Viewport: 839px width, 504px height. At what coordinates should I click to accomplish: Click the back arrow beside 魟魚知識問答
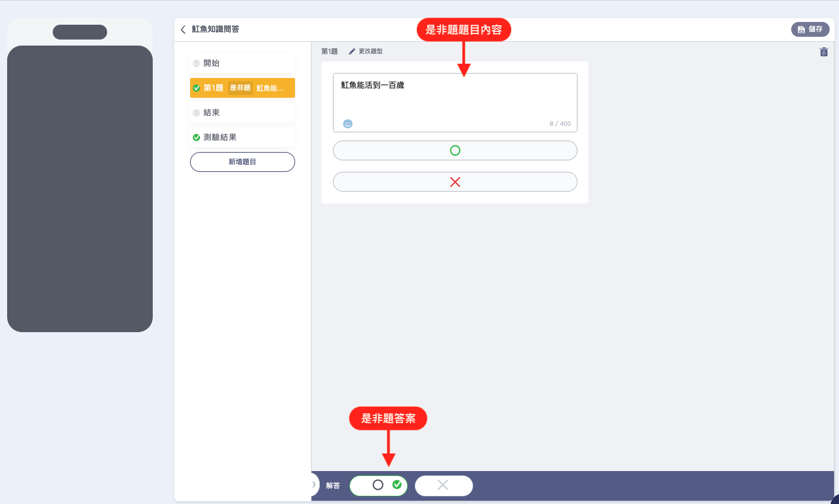[x=183, y=30]
